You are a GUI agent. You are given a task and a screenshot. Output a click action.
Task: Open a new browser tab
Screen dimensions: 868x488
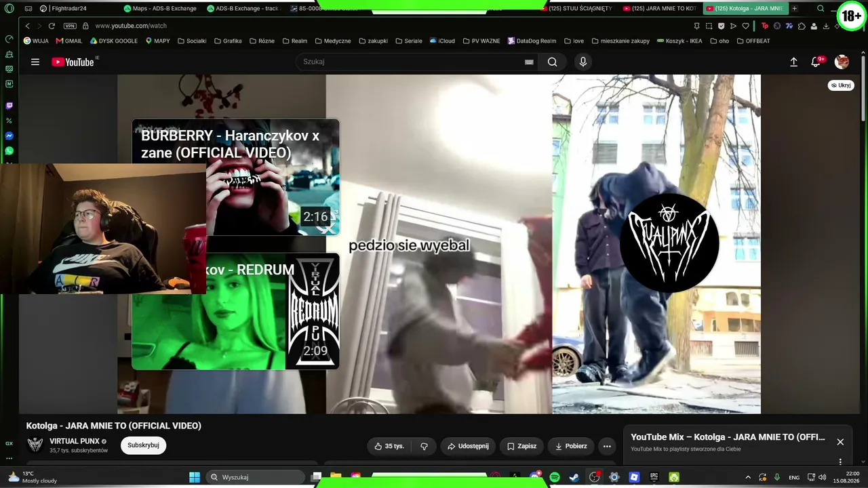point(795,8)
